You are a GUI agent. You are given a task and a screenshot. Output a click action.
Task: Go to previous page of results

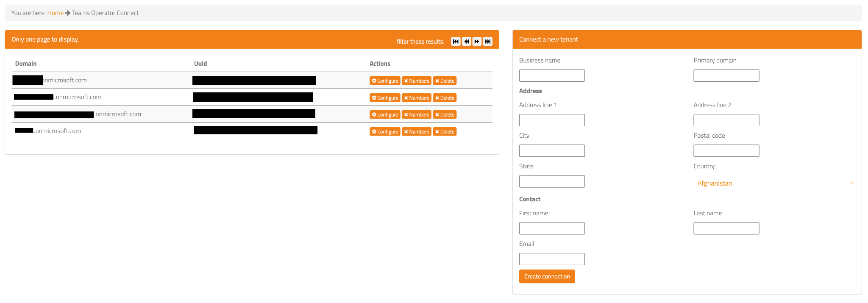coord(467,42)
